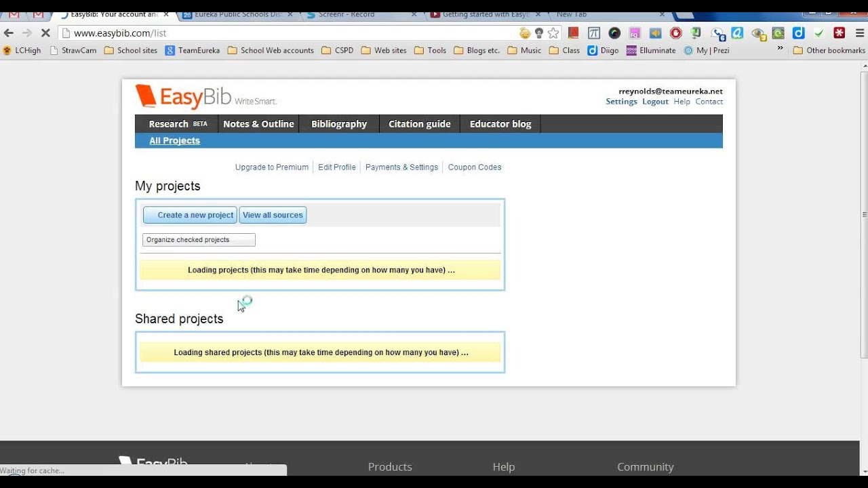868x488 pixels.
Task: Click the red book extension icon
Action: tap(574, 33)
